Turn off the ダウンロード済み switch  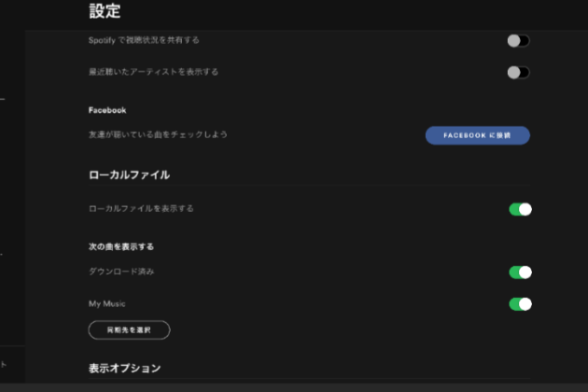point(520,273)
